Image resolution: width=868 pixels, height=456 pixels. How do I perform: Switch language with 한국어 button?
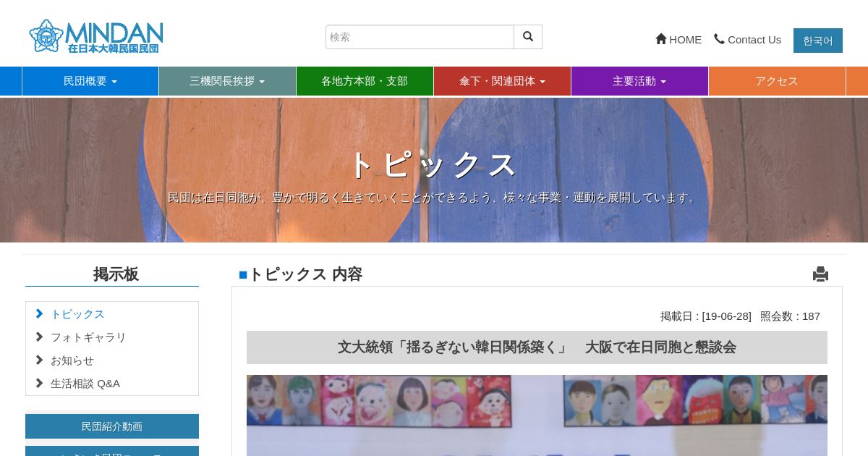[818, 41]
